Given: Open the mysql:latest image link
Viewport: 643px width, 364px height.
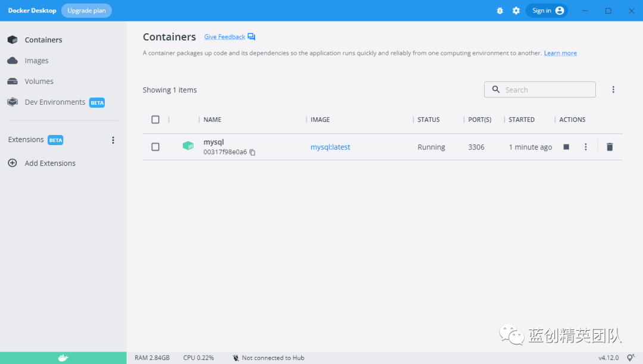Looking at the screenshot, I should pyautogui.click(x=330, y=147).
